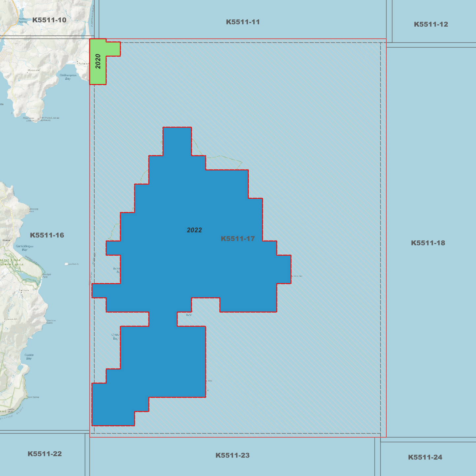Click the Cockle Bay place label
Image resolution: width=476 pixels, height=476 pixels.
(29, 357)
